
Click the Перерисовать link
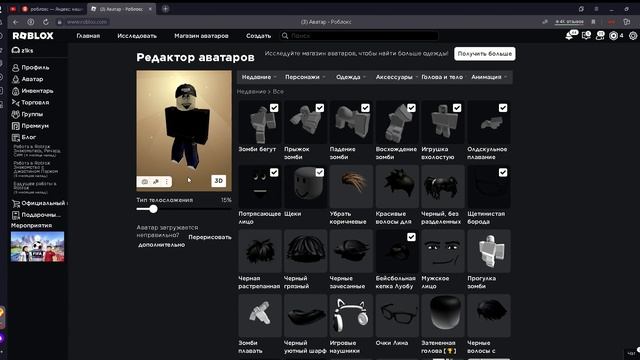coord(210,237)
